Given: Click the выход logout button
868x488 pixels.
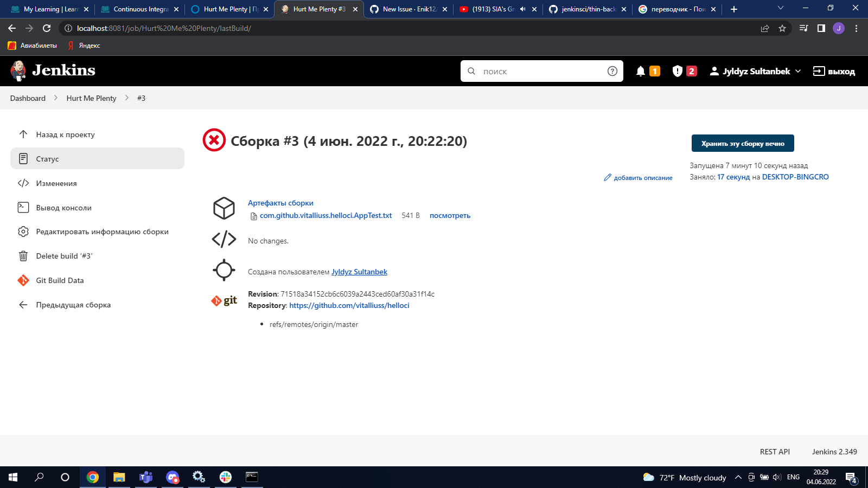Looking at the screenshot, I should pyautogui.click(x=834, y=71).
